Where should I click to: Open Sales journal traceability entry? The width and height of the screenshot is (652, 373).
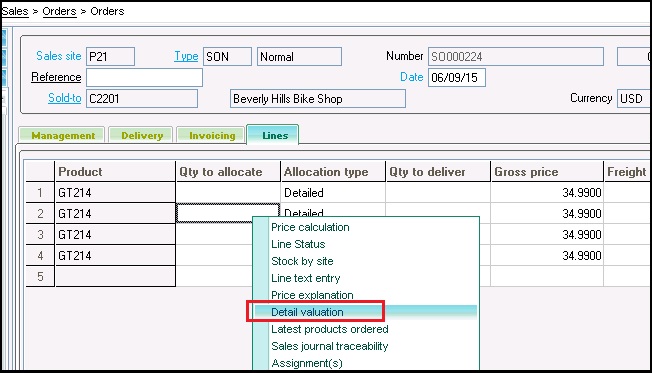click(x=330, y=346)
